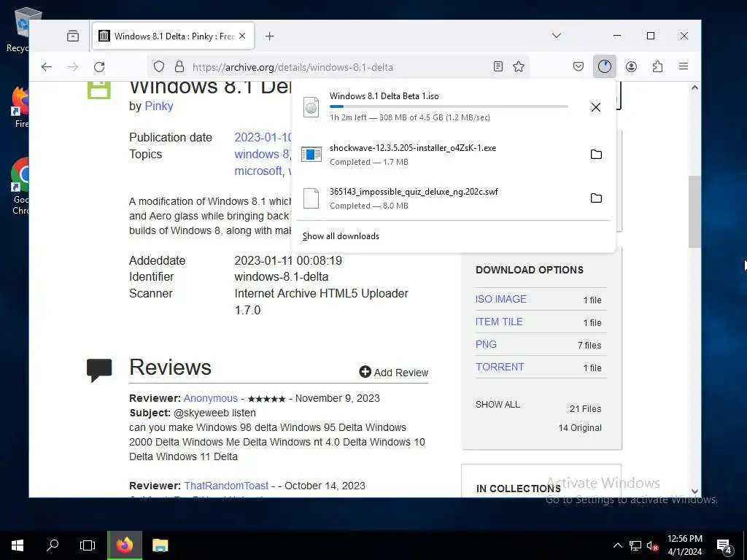Close the downloads panel via toolbar button

point(605,66)
